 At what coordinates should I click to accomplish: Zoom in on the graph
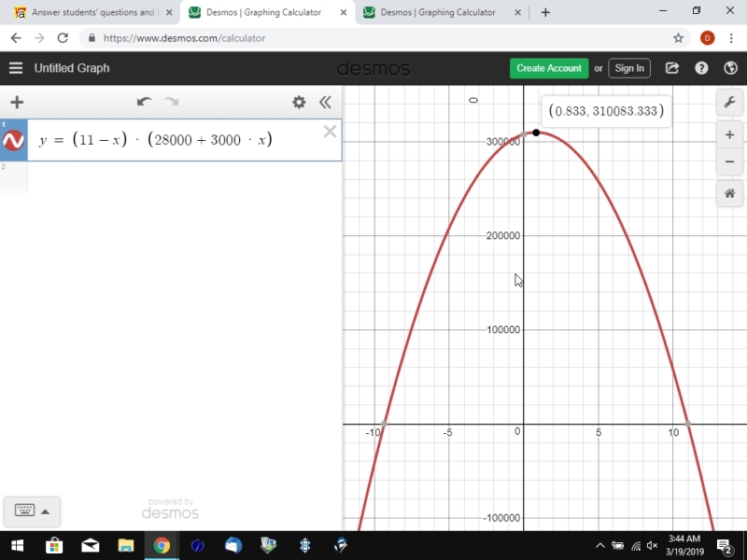click(x=729, y=135)
